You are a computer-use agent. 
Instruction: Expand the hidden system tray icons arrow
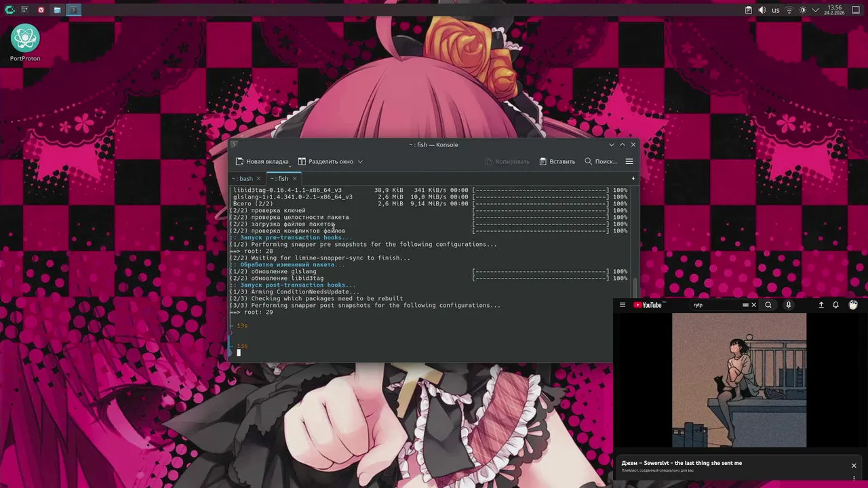pyautogui.click(x=816, y=10)
